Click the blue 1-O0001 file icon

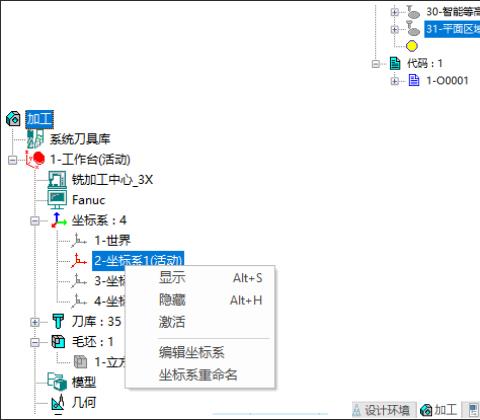pos(414,80)
